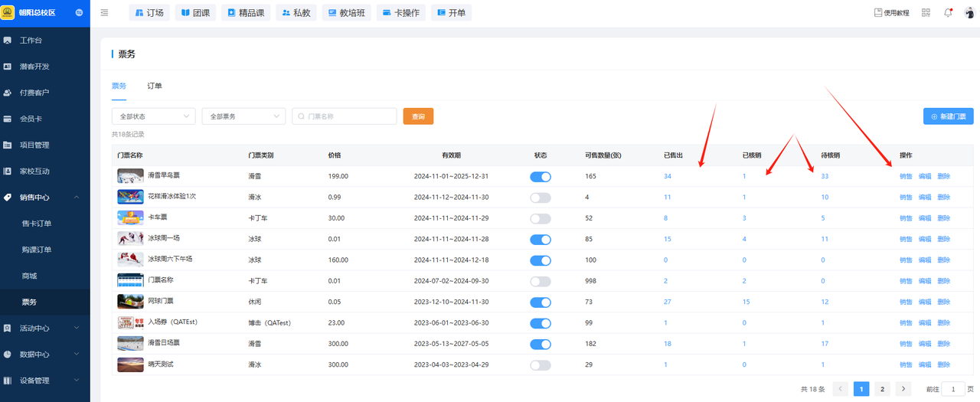Click the 门票名称 search input field
The height and width of the screenshot is (402, 980).
(x=348, y=116)
